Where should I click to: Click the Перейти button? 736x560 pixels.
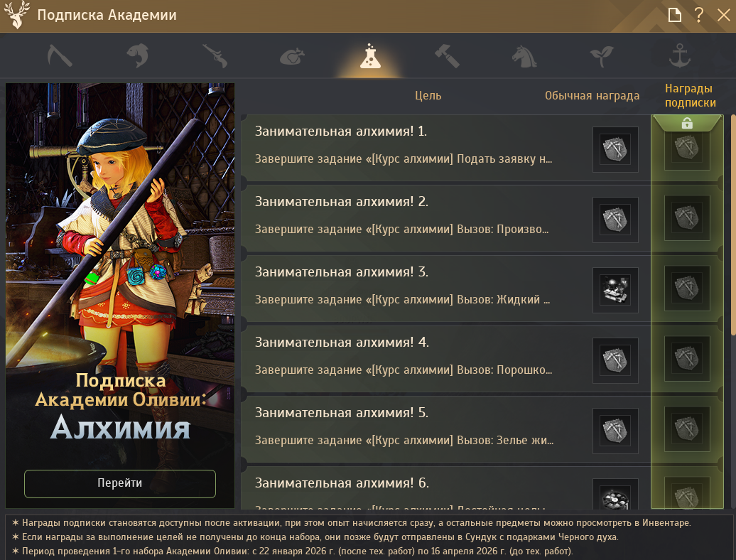119,483
